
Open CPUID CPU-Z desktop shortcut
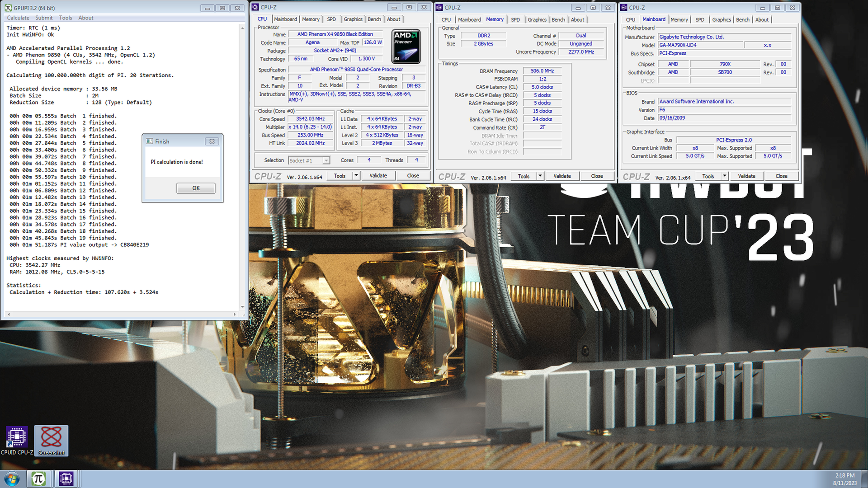pyautogui.click(x=17, y=441)
